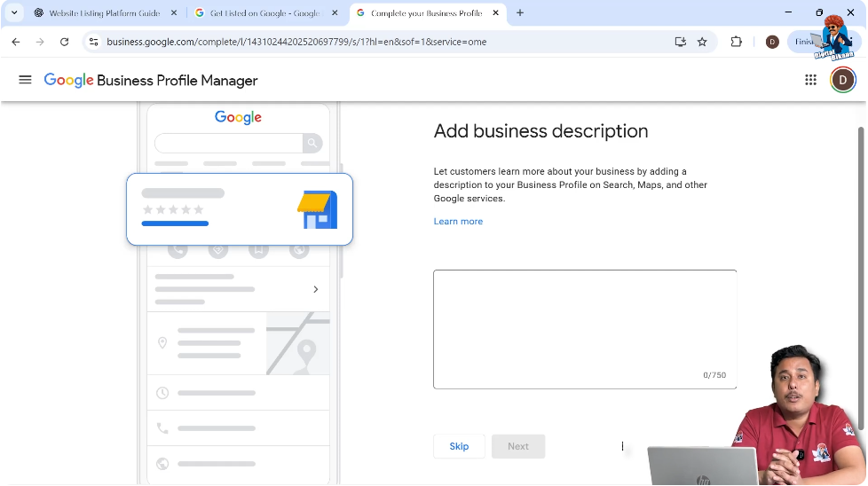Close the Get Listed on Google tab
Image resolution: width=868 pixels, height=486 pixels.
(x=335, y=12)
